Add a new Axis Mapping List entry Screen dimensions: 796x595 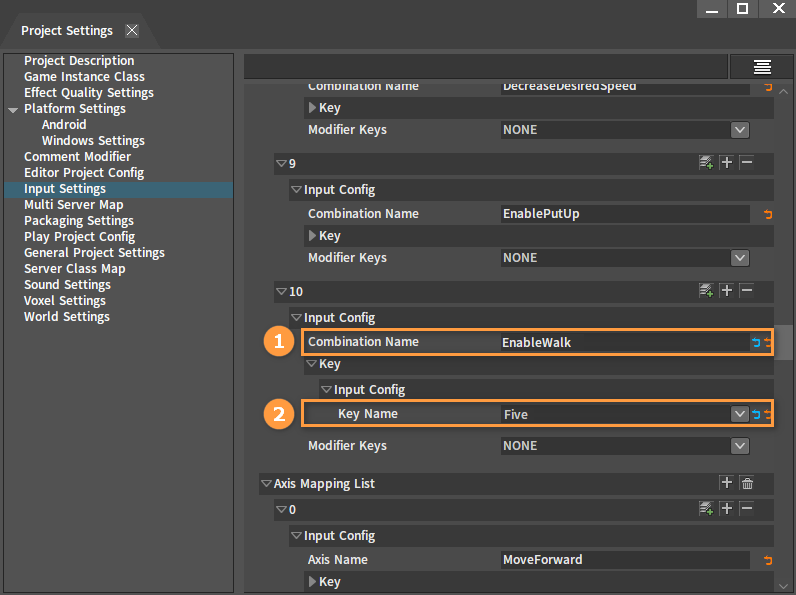pos(726,482)
